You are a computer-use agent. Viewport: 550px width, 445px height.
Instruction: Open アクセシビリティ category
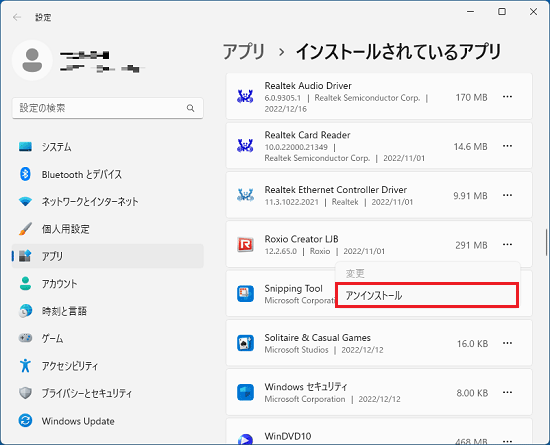pyautogui.click(x=107, y=366)
